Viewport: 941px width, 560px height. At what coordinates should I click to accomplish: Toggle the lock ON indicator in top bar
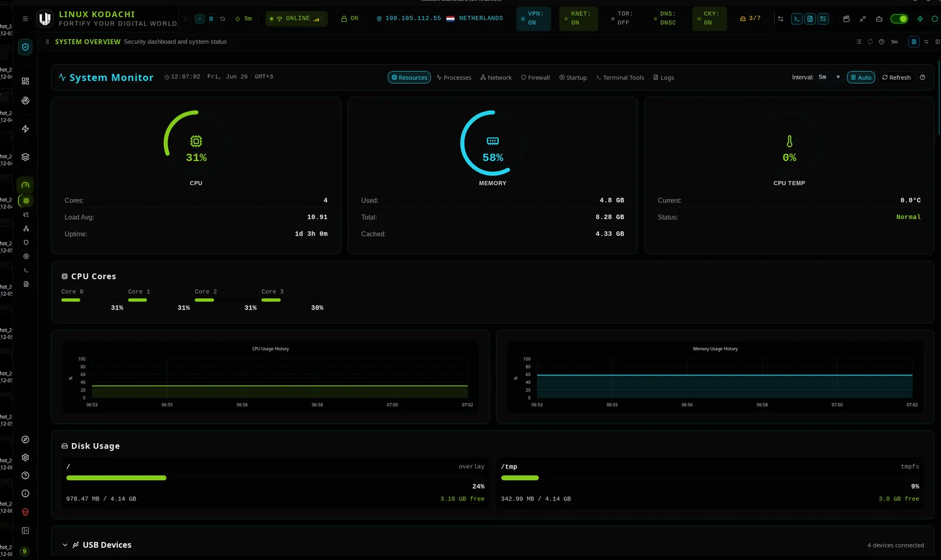coord(350,19)
